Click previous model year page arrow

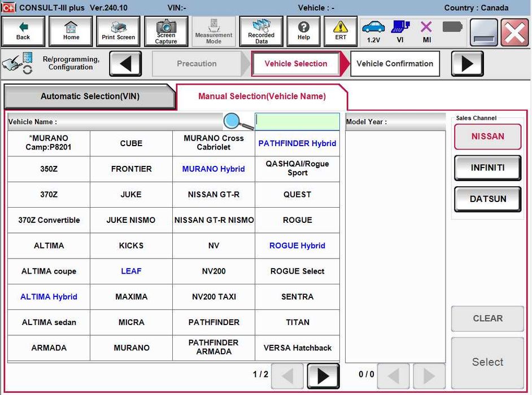[x=393, y=376]
